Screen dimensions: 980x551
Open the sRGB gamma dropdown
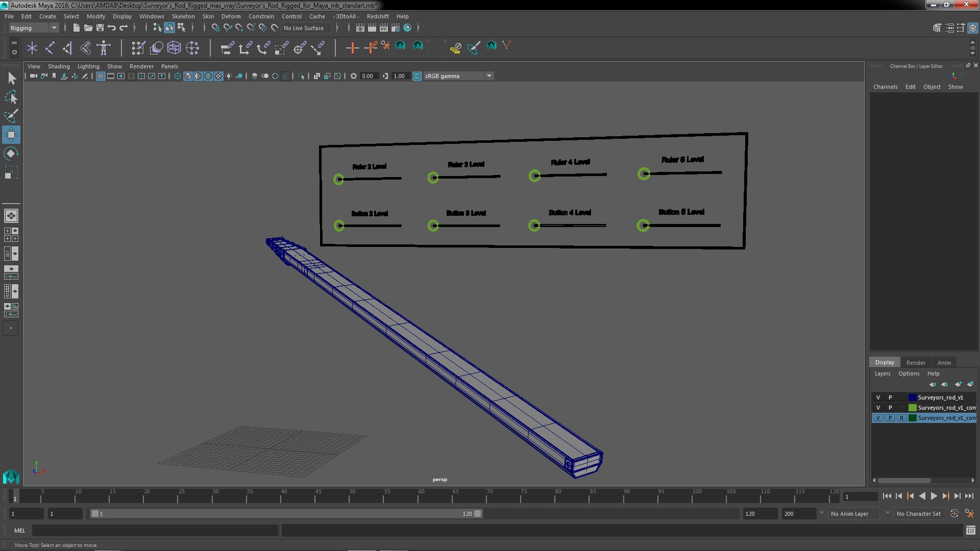click(458, 76)
